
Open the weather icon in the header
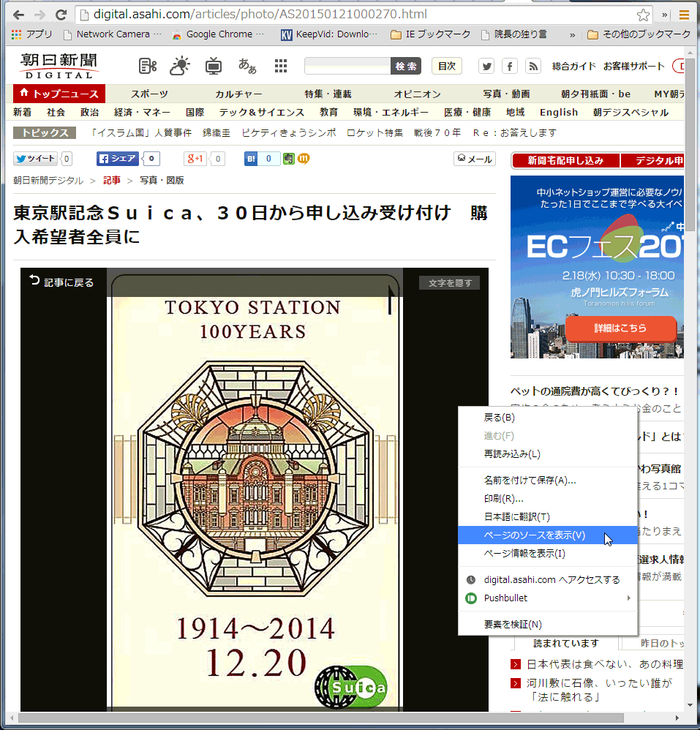tap(180, 66)
